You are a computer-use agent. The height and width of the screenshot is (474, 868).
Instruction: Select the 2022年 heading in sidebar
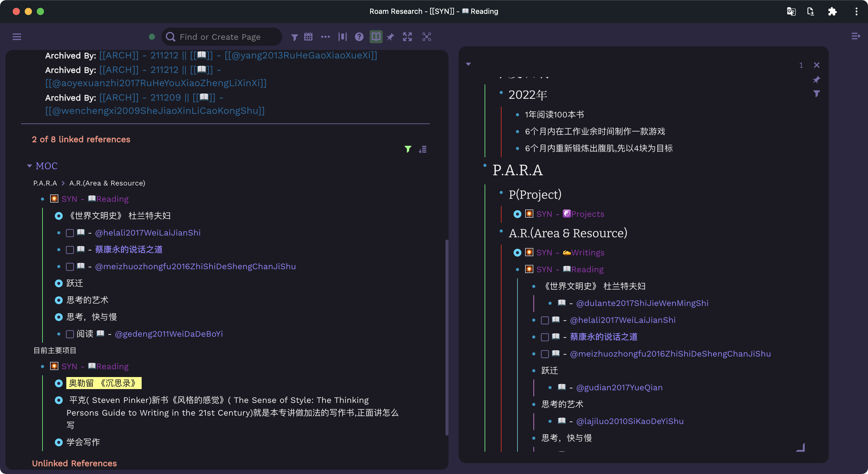528,95
